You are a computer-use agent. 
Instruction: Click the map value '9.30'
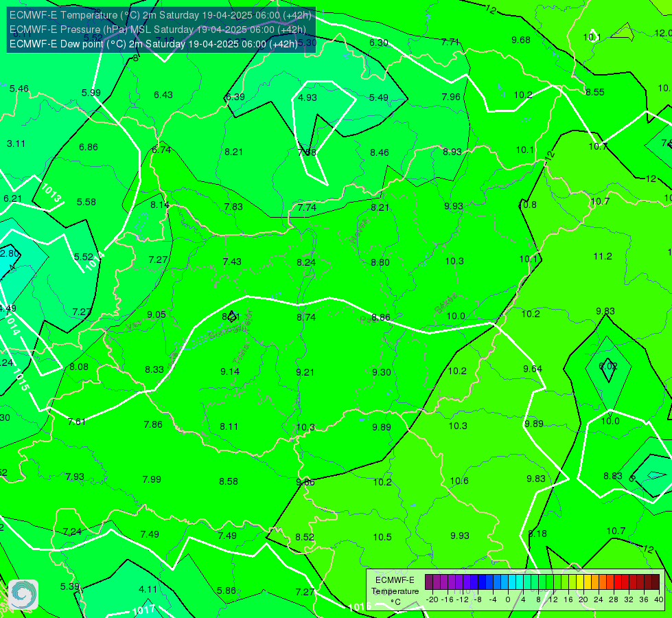(382, 372)
